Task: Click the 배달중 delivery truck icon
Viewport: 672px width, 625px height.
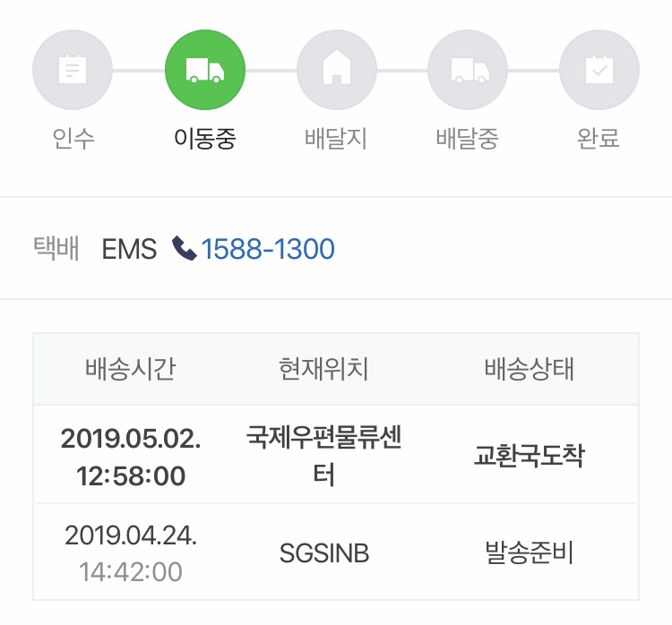Action: click(x=468, y=70)
